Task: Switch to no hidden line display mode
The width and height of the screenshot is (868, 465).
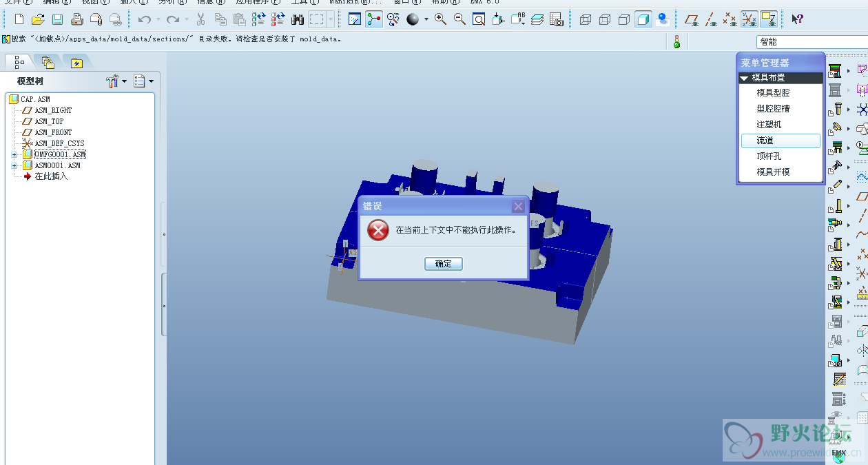Action: tap(624, 19)
